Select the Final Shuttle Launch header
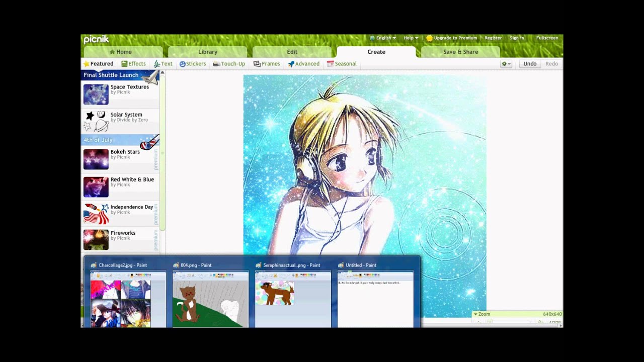Viewport: 644px width, 362px height. click(x=120, y=75)
